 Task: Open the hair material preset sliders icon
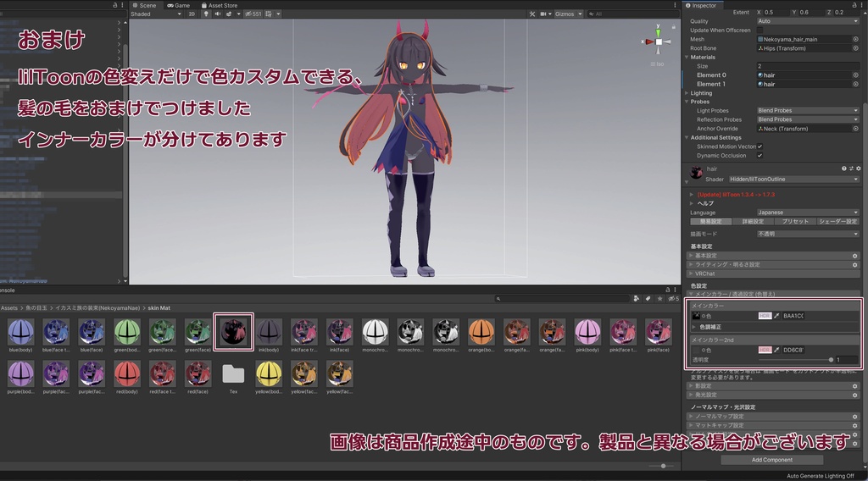pyautogui.click(x=851, y=169)
